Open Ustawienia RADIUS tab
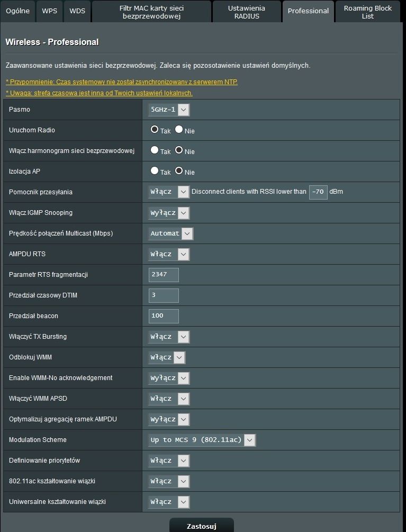 coord(247,12)
